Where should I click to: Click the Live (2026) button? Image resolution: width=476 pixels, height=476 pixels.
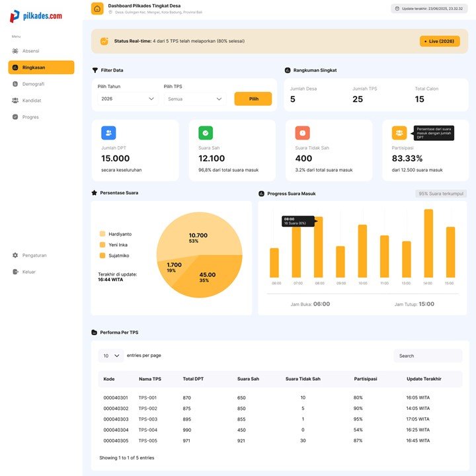pyautogui.click(x=440, y=41)
